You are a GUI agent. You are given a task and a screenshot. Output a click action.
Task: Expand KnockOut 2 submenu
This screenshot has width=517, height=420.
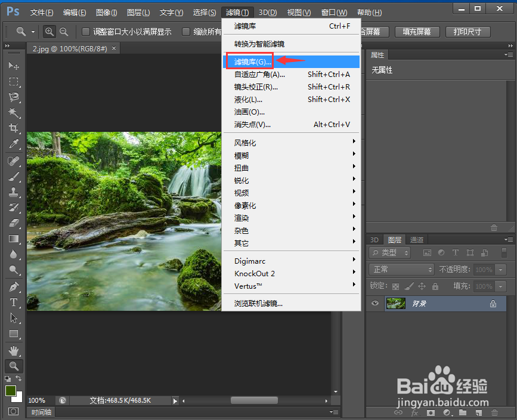click(x=292, y=273)
